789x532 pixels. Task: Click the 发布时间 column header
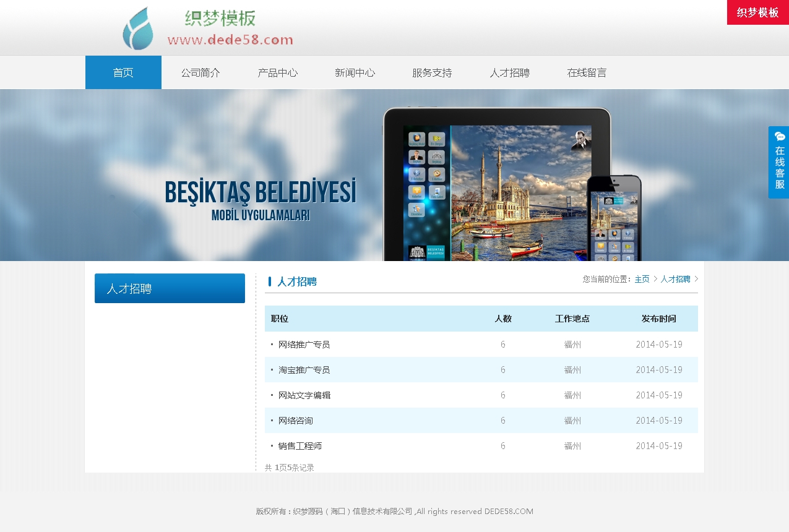pos(659,319)
